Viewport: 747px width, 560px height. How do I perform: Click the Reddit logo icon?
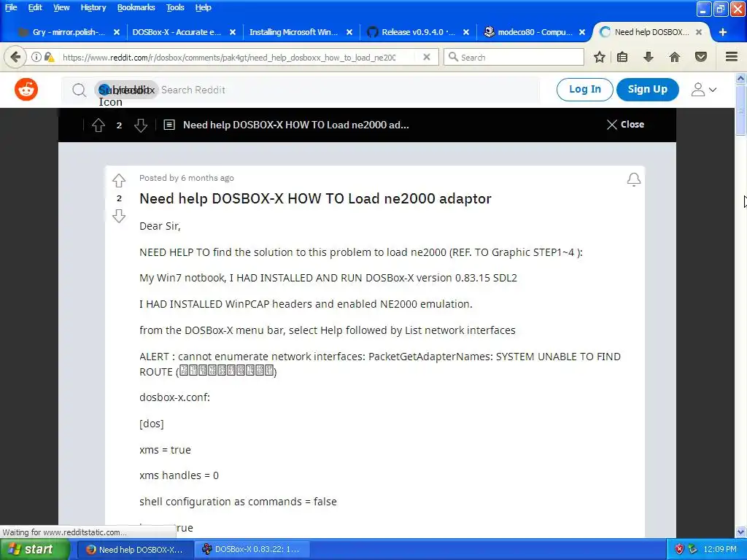coord(26,90)
